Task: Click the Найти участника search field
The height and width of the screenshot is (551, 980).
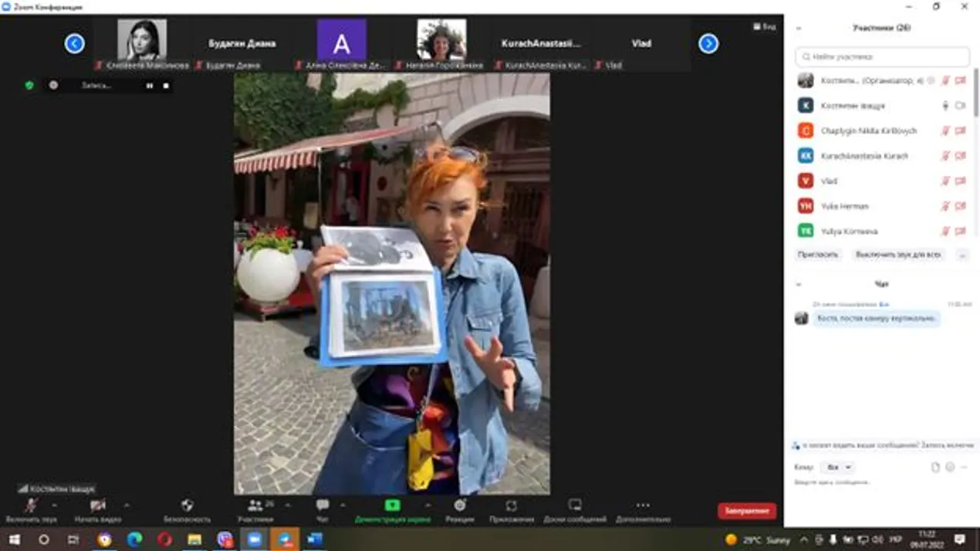Action: tap(883, 56)
